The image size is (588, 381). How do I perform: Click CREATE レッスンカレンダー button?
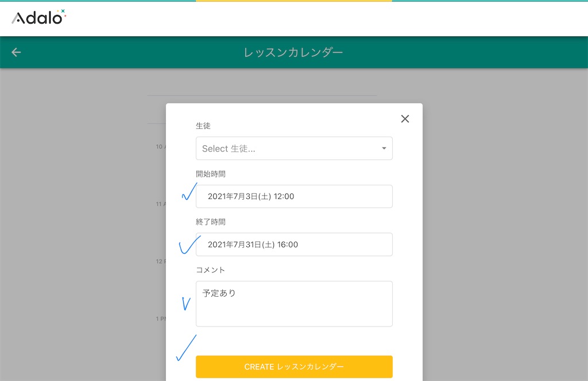click(294, 367)
